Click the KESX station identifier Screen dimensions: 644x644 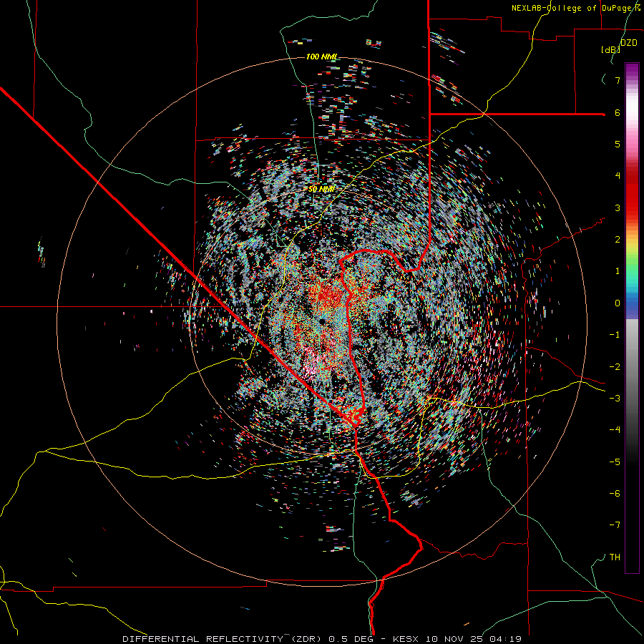pos(406,639)
